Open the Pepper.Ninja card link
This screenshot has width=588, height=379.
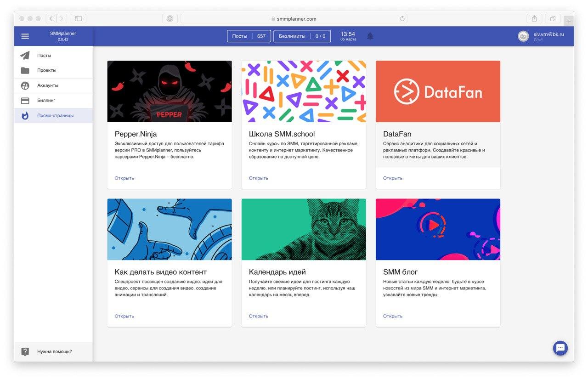pyautogui.click(x=124, y=178)
